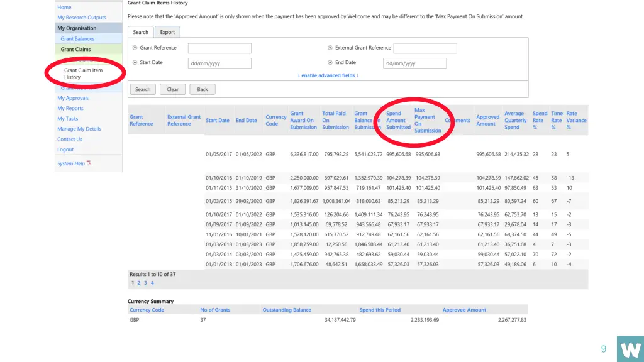Focus the Start Date input field
644x362 pixels.
(x=219, y=63)
